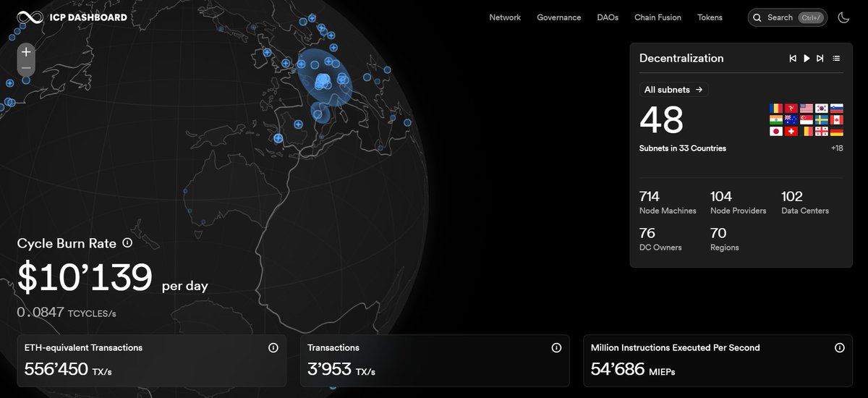Click the Canada flag
The height and width of the screenshot is (398, 868).
click(837, 120)
